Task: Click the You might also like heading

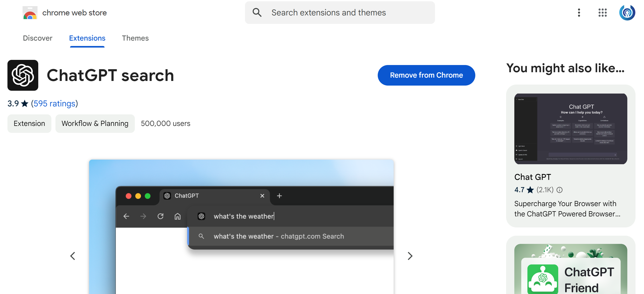Action: click(565, 68)
